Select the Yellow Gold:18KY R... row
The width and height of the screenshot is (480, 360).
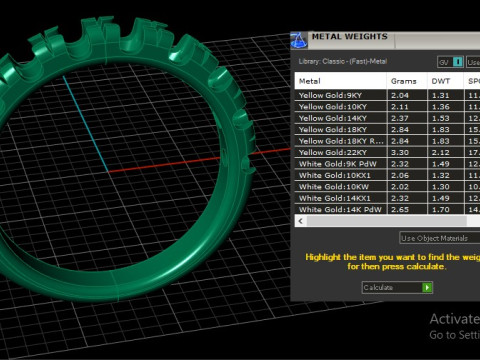387,141
